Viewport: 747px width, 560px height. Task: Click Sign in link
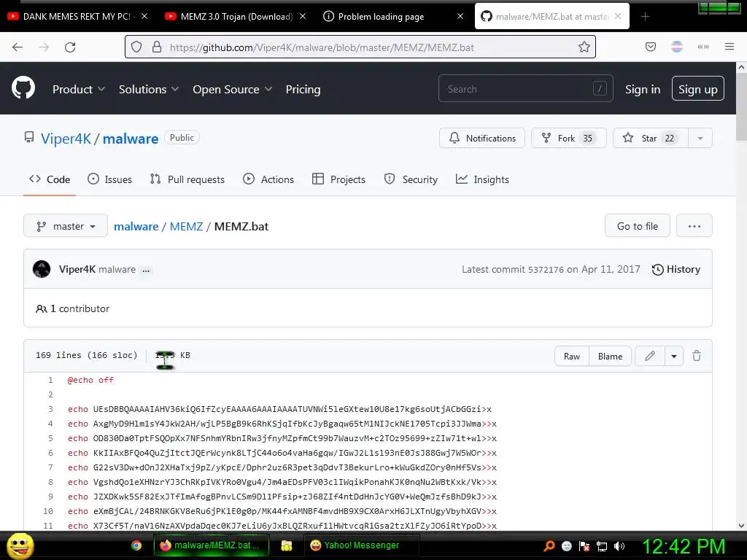pos(643,89)
